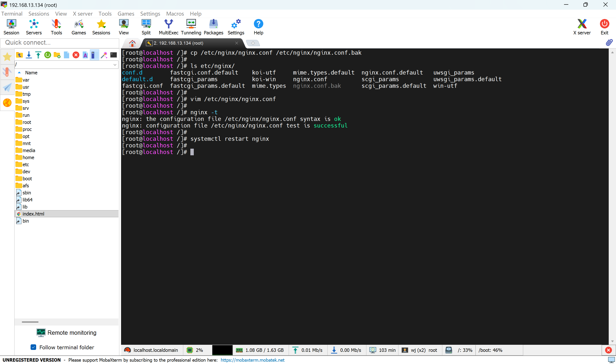The width and height of the screenshot is (616, 364).
Task: Open the Games toolbar icon
Action: (78, 27)
